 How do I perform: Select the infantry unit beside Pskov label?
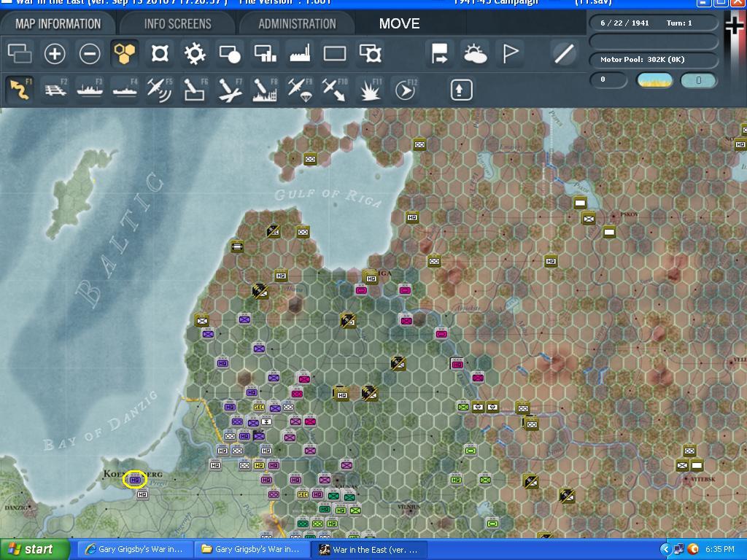click(x=589, y=219)
